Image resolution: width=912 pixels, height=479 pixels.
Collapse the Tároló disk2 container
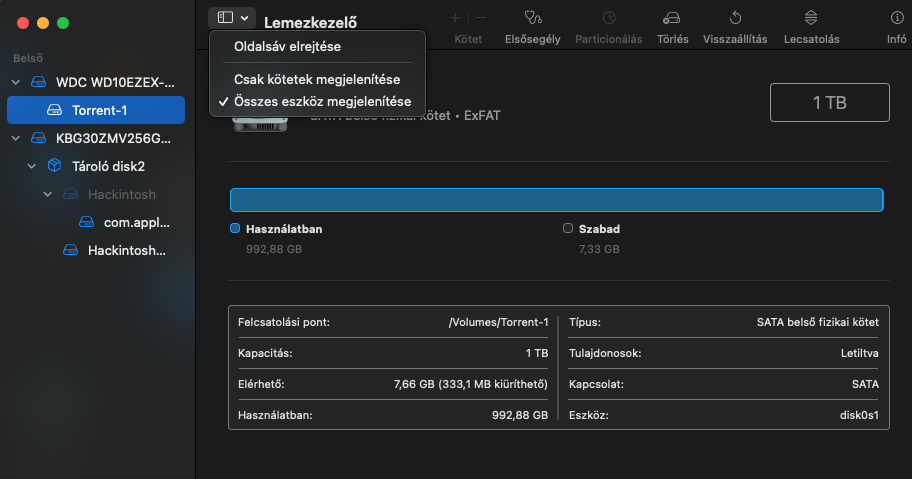(32, 166)
